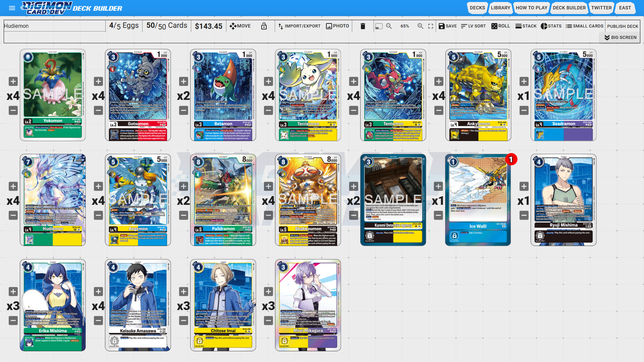The image size is (644, 362).
Task: Open the hamburger menu
Action: pyautogui.click(x=12, y=8)
